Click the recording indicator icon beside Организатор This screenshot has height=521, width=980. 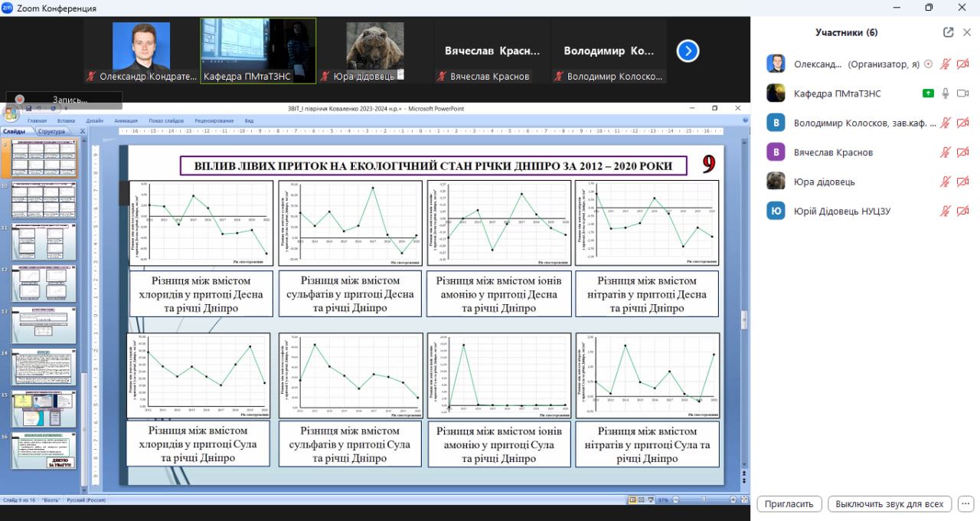[929, 64]
